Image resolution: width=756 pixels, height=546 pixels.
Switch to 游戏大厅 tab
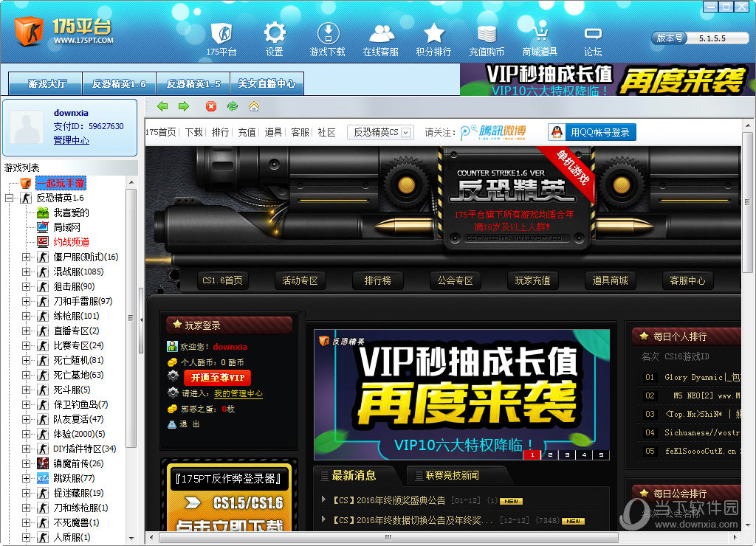(45, 84)
